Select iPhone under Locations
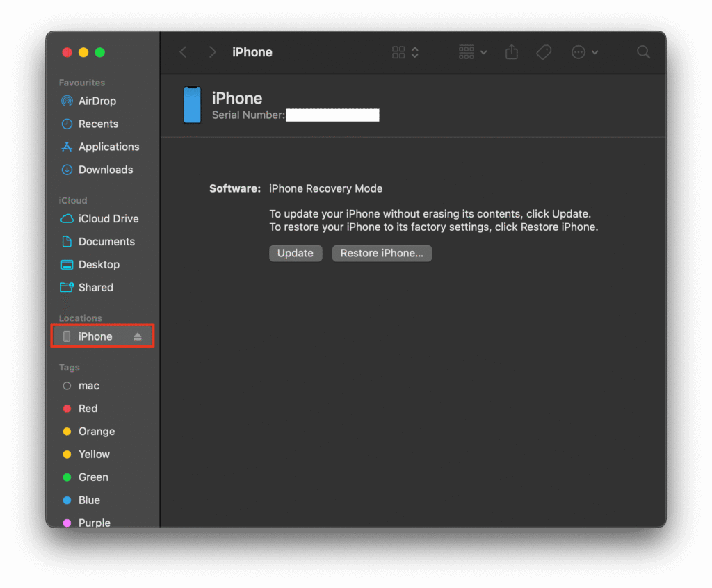Viewport: 712px width, 588px height. [x=95, y=336]
